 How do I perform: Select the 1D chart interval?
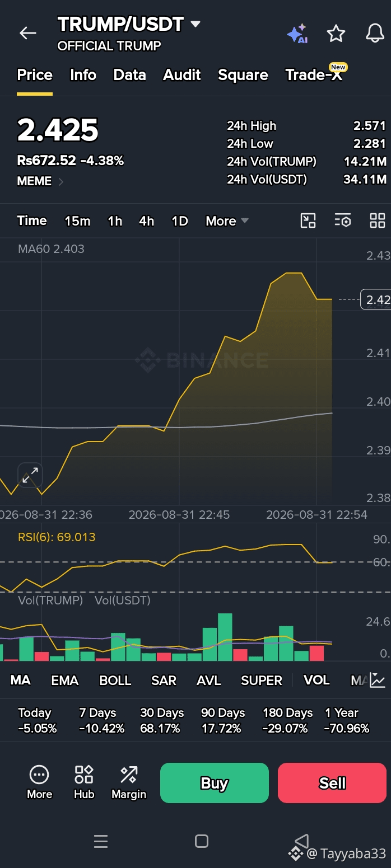(x=180, y=221)
